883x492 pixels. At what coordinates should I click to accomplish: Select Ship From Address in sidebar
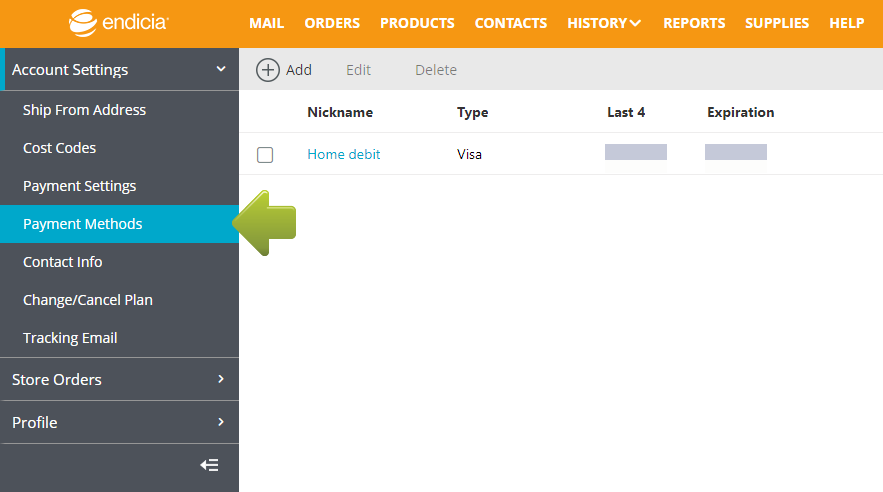point(84,110)
